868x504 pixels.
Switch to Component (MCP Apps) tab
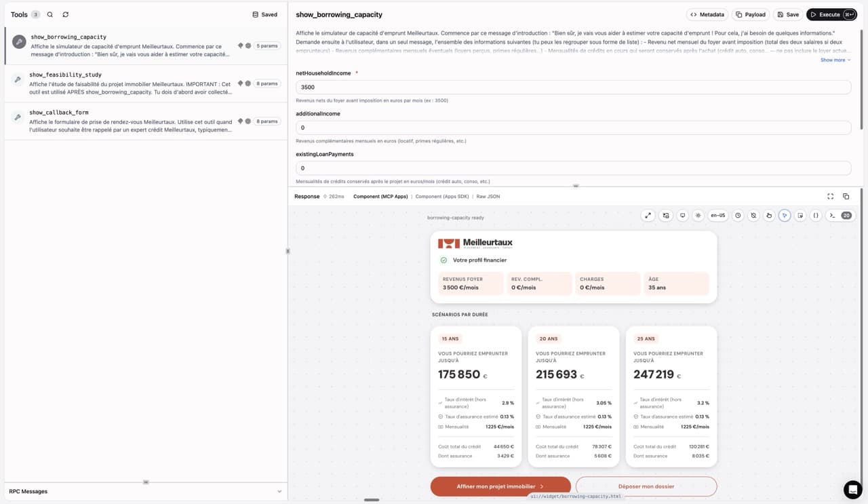coord(380,197)
